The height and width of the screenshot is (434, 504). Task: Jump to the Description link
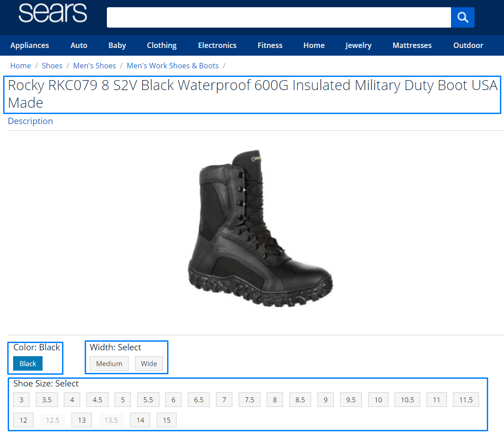tap(30, 121)
